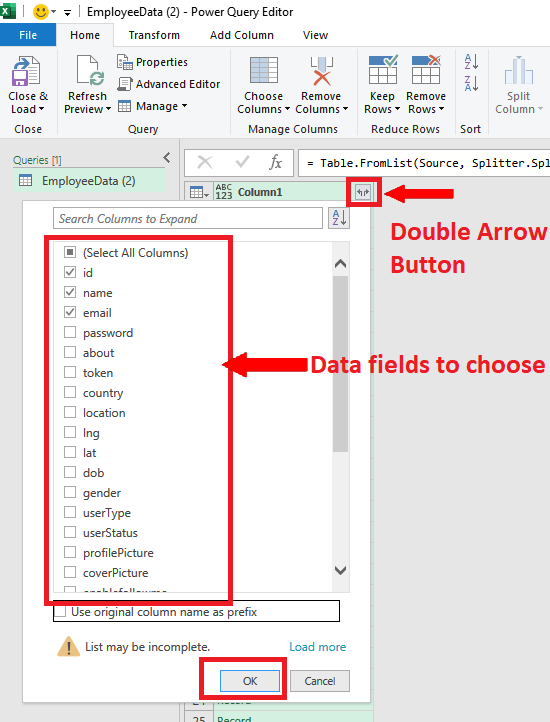550x722 pixels.
Task: Click the Close & Load icon
Action: click(26, 71)
